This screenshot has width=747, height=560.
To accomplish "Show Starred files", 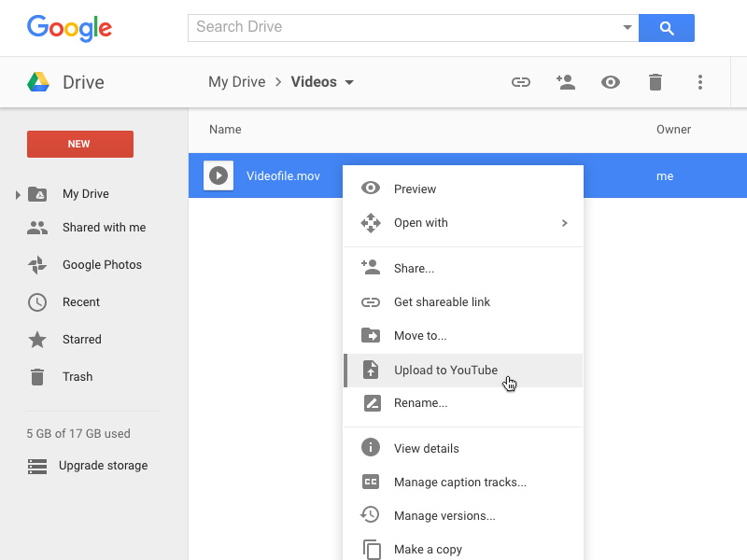I will point(82,339).
